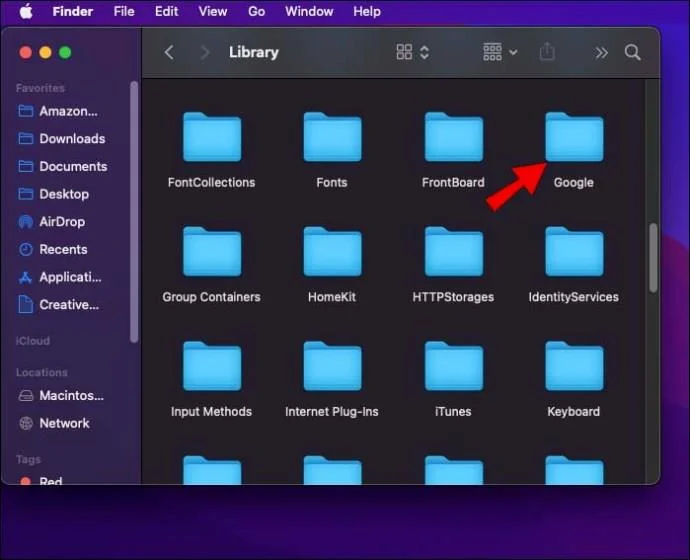Show more toolbar items with double chevron
Screen dimensions: 690x560
click(601, 53)
